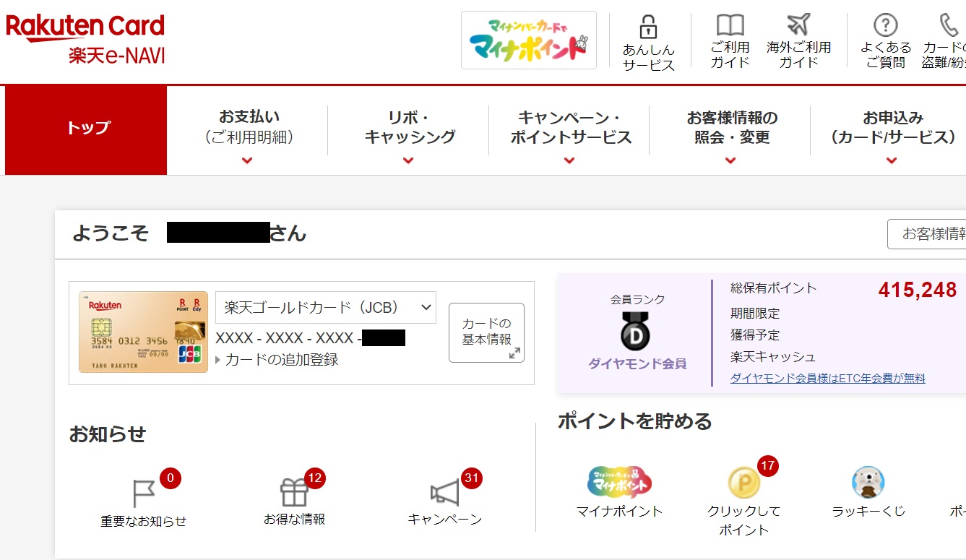Open キャンペーン megaphone icon

(x=444, y=494)
